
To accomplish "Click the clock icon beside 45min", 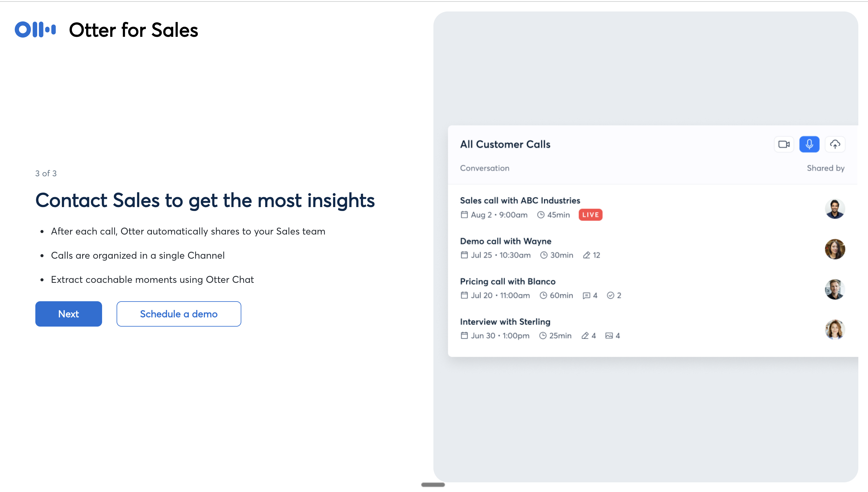I will click(541, 215).
